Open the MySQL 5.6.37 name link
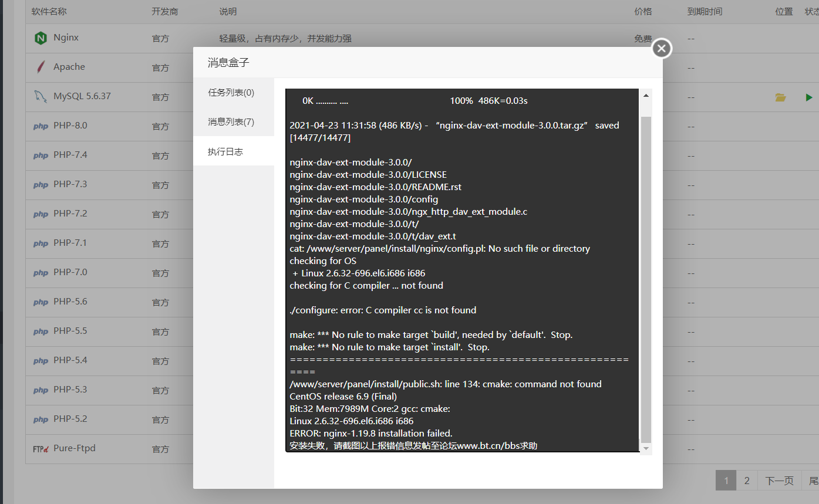The height and width of the screenshot is (504, 819). click(x=82, y=96)
